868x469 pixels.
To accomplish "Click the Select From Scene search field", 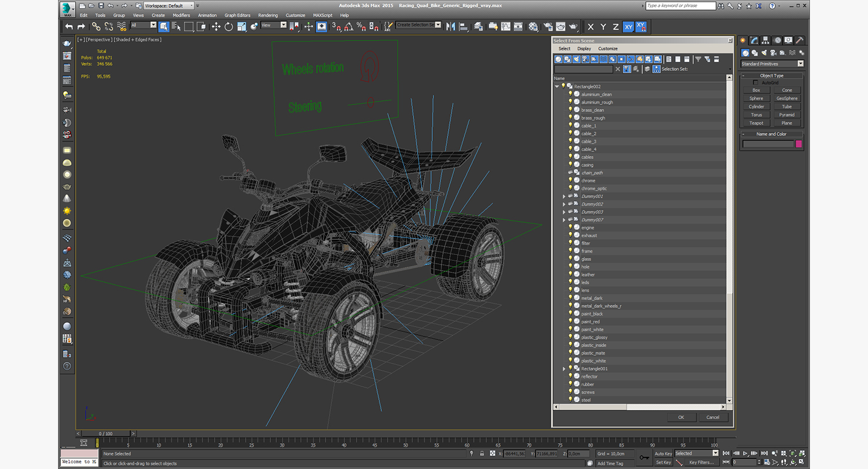I will (x=584, y=69).
